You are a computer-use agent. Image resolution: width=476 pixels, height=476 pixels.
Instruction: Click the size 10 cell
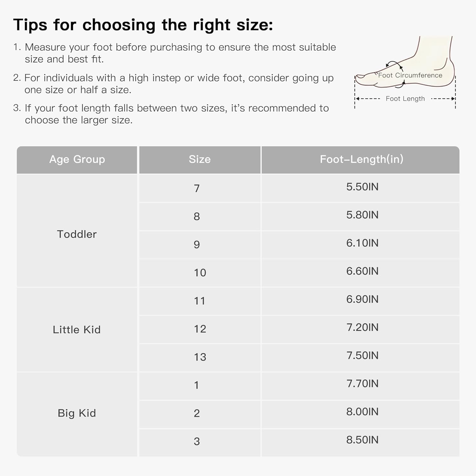point(200,273)
